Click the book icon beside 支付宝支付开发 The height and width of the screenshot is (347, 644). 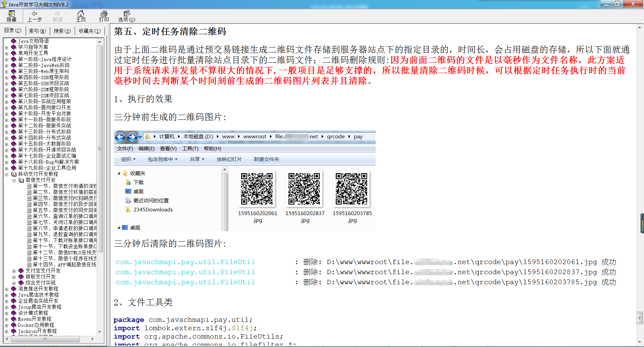coord(21,271)
